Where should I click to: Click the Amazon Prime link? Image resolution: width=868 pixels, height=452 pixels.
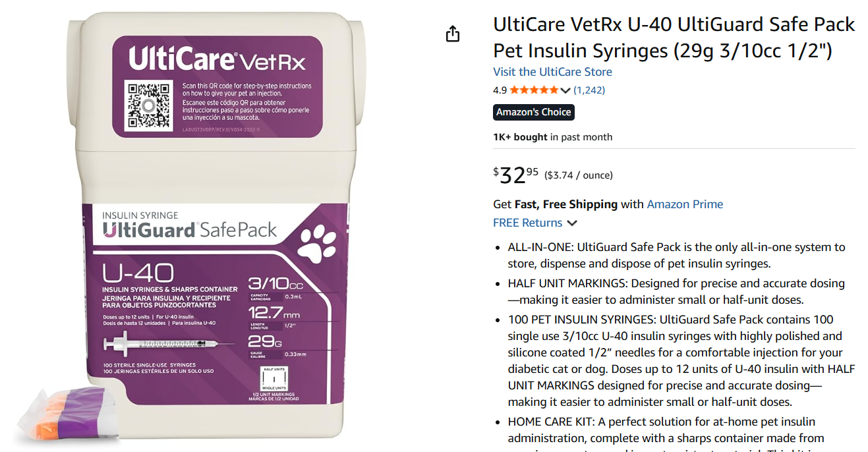[685, 204]
